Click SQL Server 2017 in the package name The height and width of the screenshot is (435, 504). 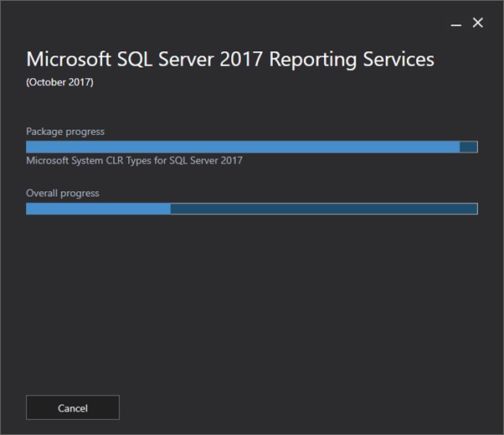pos(206,160)
